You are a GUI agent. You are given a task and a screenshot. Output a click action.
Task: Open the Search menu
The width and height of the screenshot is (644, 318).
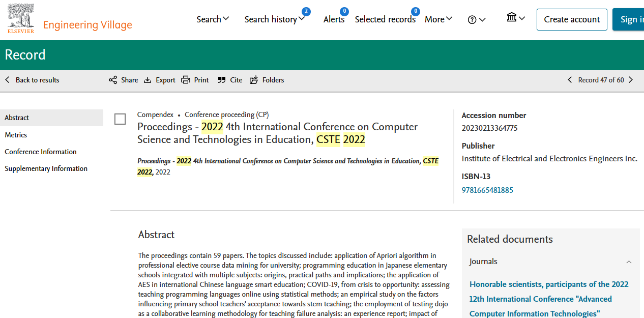point(213,19)
